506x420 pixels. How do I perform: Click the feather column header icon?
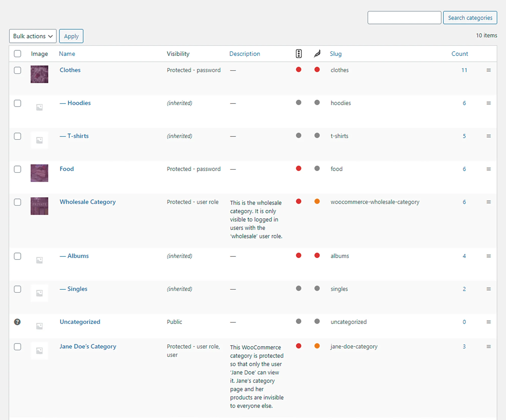(317, 54)
